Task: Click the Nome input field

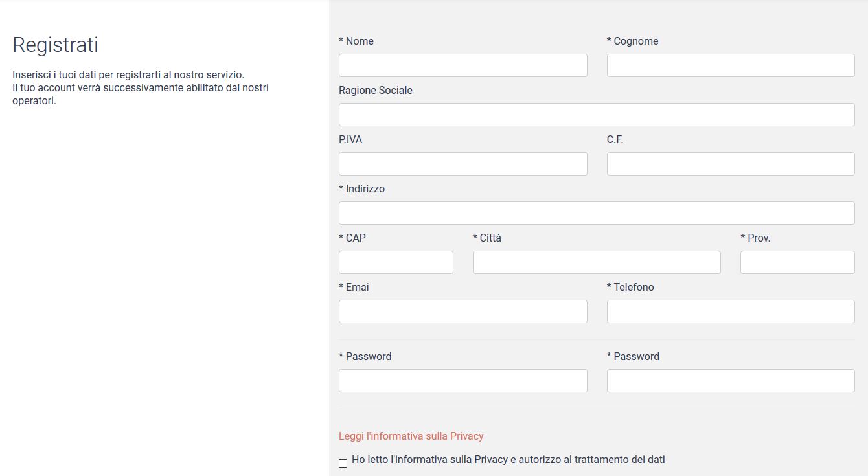Action: (x=463, y=65)
